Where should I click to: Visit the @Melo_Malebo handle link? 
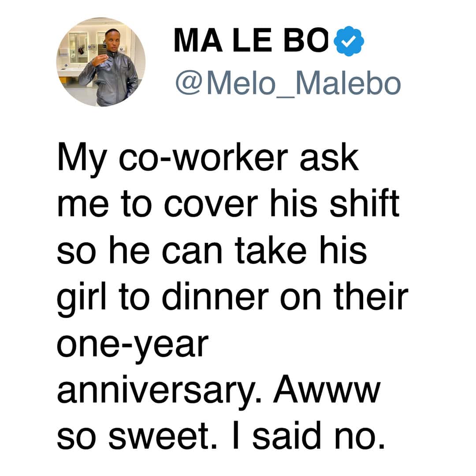point(288,83)
